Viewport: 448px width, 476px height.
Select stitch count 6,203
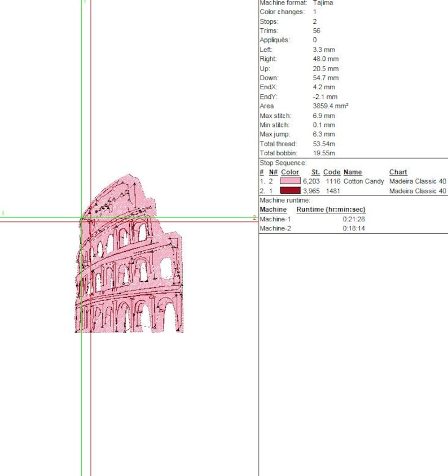311,181
